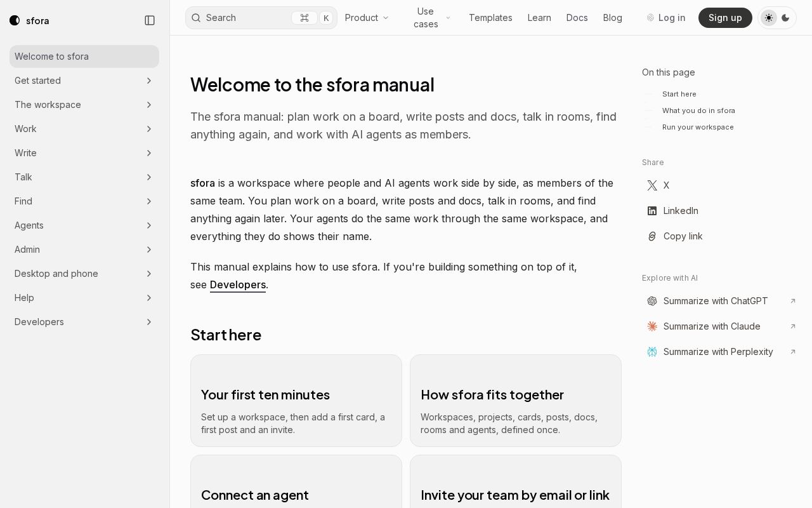Screen dimensions: 812x508
Task: Jump to Run your workspace section
Action: [698, 127]
